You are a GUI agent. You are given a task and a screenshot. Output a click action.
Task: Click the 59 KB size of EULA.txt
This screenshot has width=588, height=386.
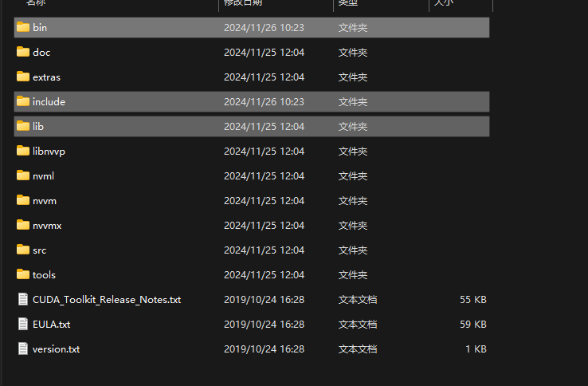472,324
